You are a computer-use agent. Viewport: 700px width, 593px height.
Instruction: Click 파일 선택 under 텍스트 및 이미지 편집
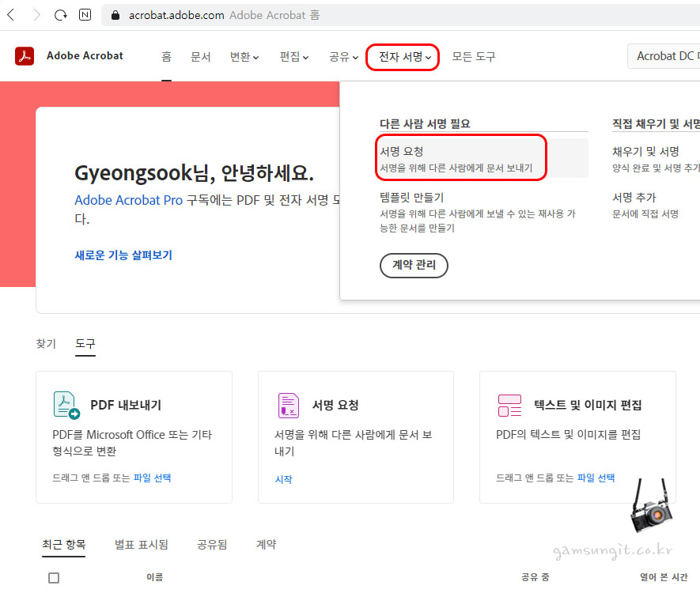[596, 478]
